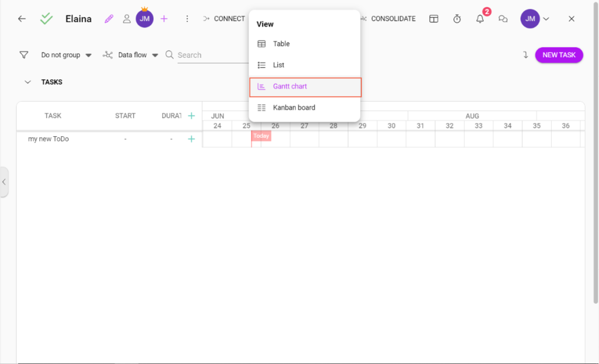Create a task with the NEW TASK button
Viewport: 599px width, 364px height.
(559, 54)
